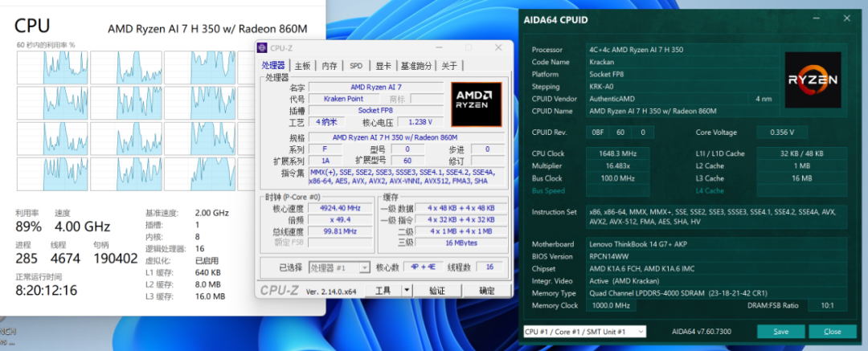This screenshot has width=868, height=351.
Task: Open the 显卡 tab in CPU-Z
Action: pyautogui.click(x=383, y=66)
